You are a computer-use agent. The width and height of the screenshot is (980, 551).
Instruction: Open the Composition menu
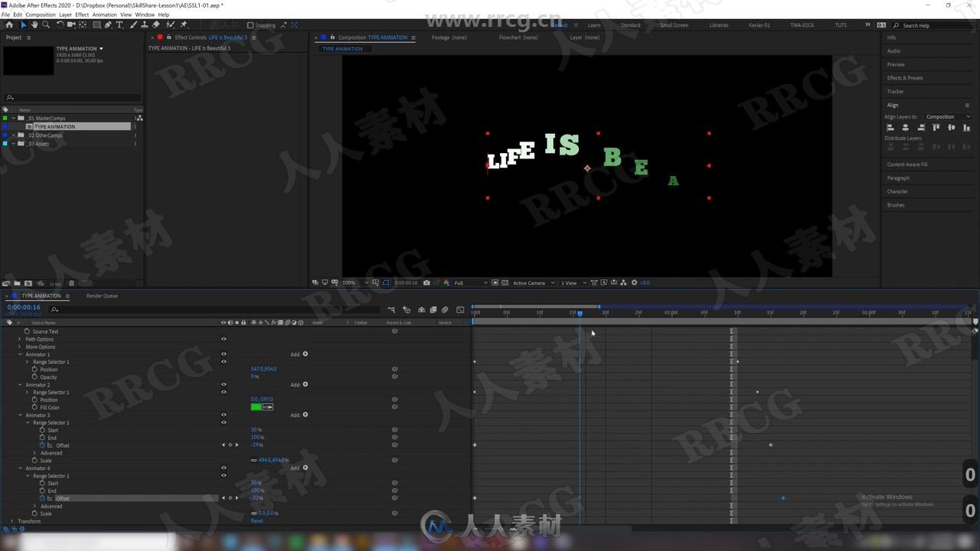pos(41,15)
